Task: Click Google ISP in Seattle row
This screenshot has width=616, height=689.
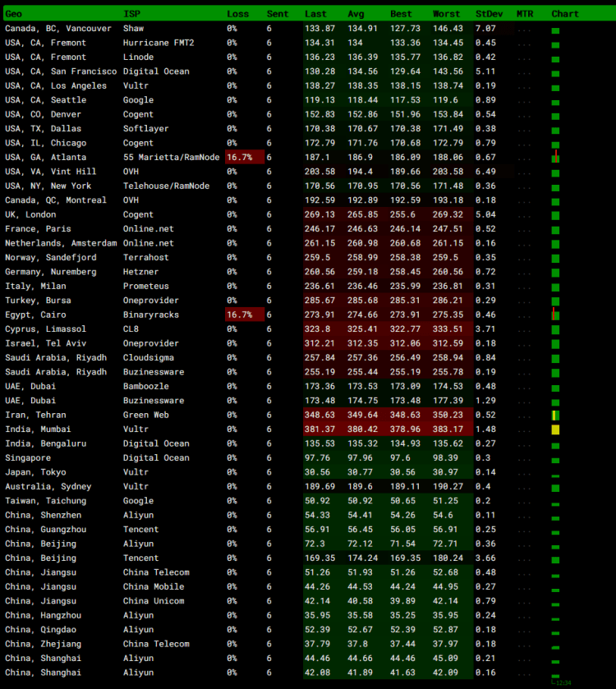Action: [x=139, y=100]
